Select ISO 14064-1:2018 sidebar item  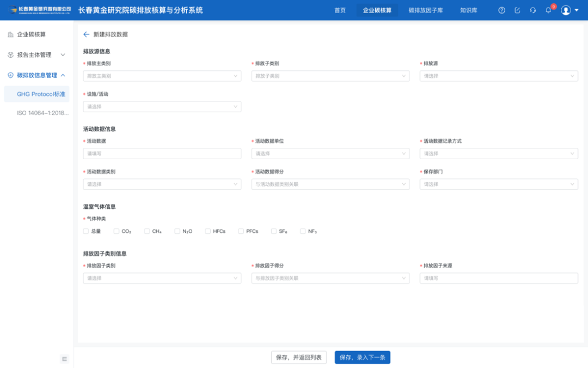[42, 113]
